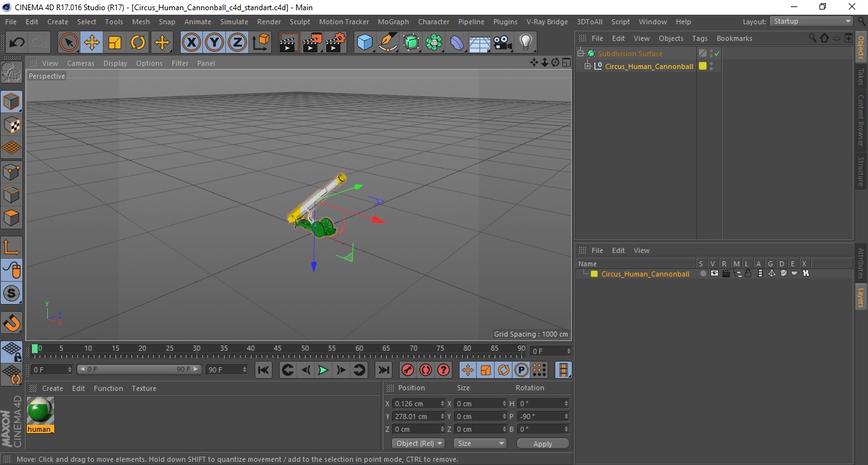Expand the Circus_Human_Cannonball object node
This screenshot has width=868, height=465.
tap(587, 66)
